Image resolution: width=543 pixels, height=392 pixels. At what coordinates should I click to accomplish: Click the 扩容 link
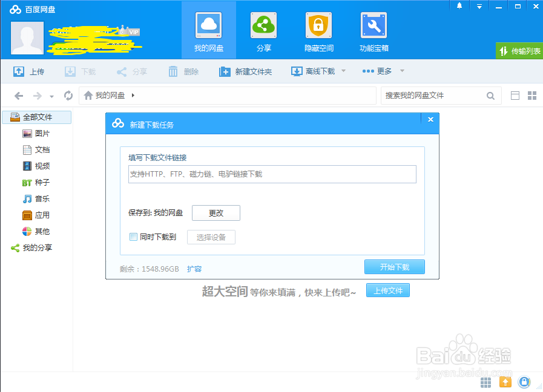194,269
